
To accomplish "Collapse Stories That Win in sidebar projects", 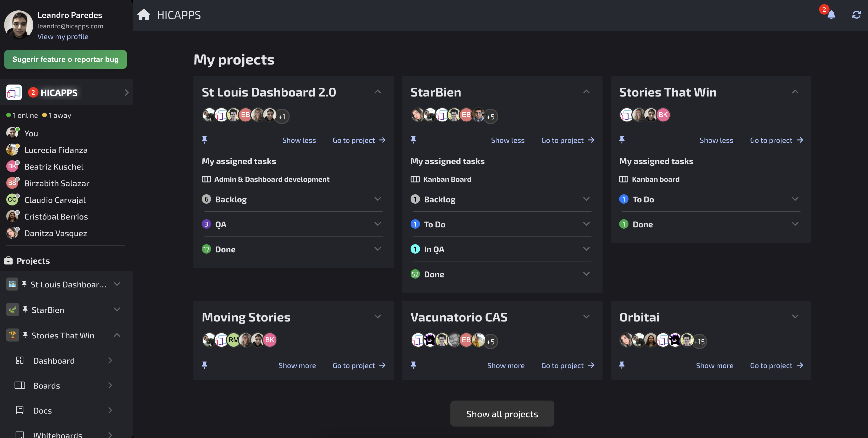I will coord(117,335).
